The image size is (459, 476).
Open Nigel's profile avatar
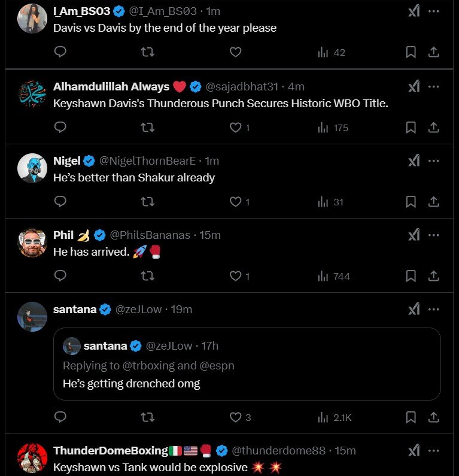tap(32, 168)
